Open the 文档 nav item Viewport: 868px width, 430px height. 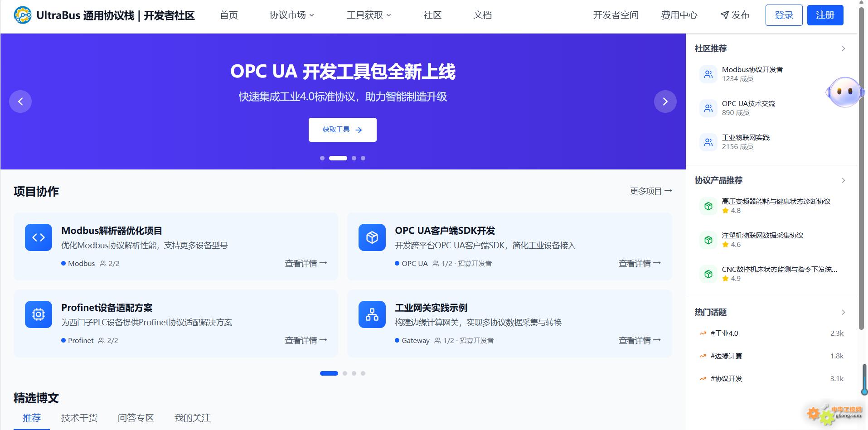pyautogui.click(x=483, y=15)
